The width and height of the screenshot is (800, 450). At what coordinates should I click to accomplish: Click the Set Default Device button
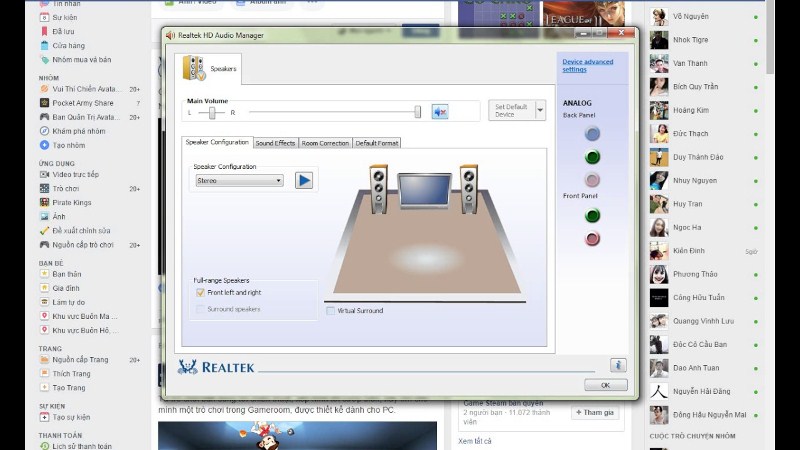[511, 110]
